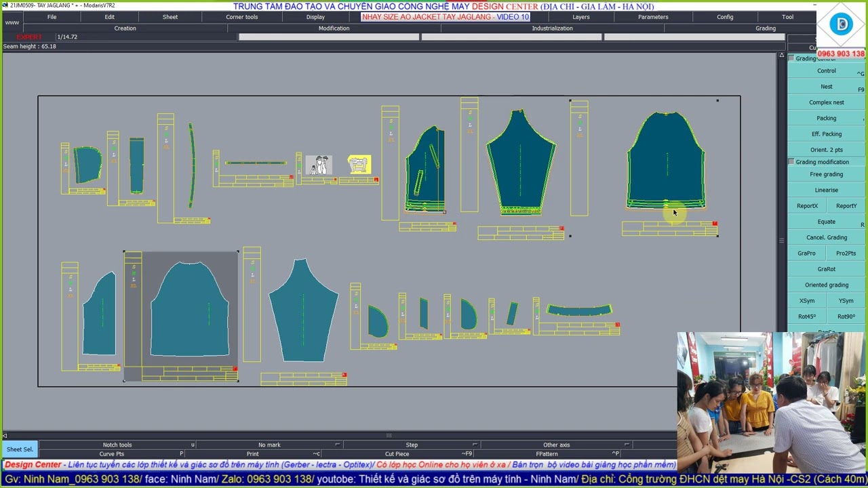
Task: Select the graded front jacket piece with pocket
Action: click(425, 169)
